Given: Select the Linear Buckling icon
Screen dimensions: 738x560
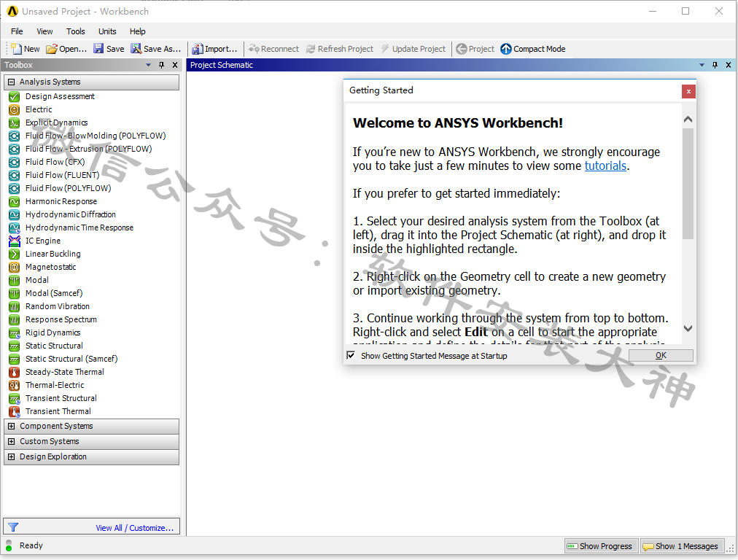Looking at the screenshot, I should [14, 254].
